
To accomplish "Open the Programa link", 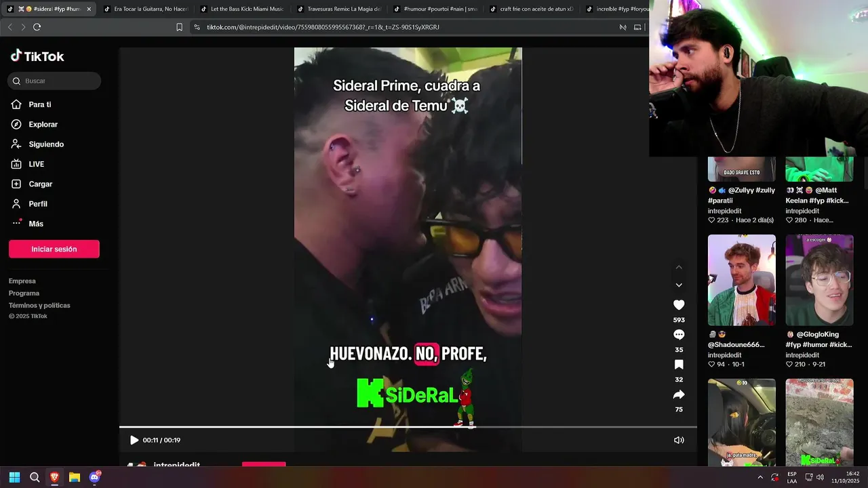I will pos(24,293).
